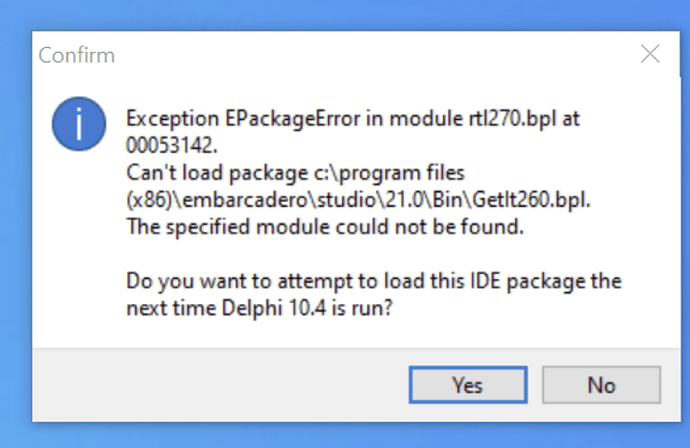Image resolution: width=690 pixels, height=448 pixels.
Task: Click the "Do you want to attempt" question line
Action: (374, 281)
